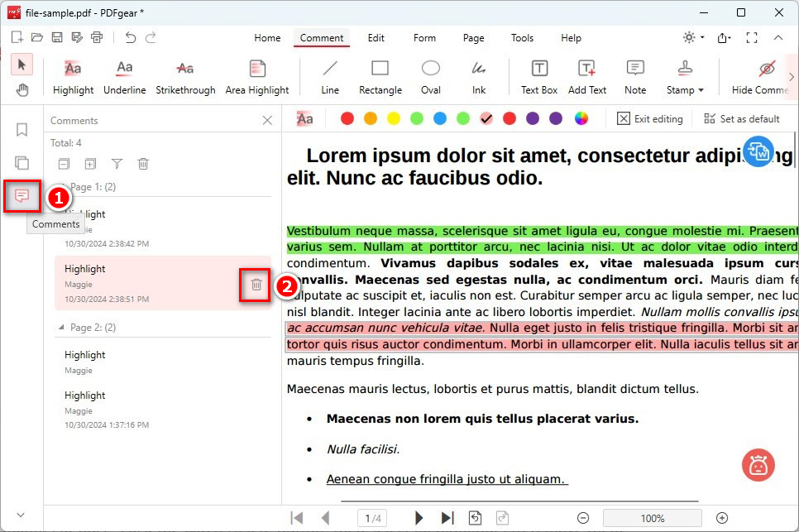Screen dimensions: 799x532
Task: Choose the blue highlight color swatch
Action: click(440, 118)
